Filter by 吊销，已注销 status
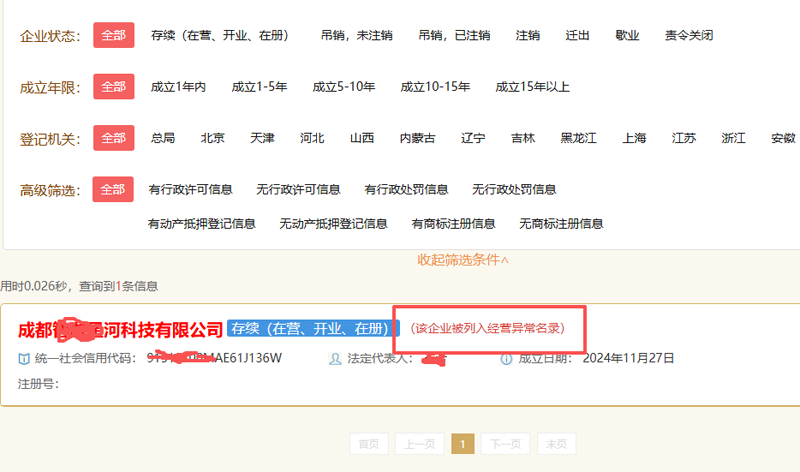Image resolution: width=800 pixels, height=472 pixels. (x=454, y=35)
